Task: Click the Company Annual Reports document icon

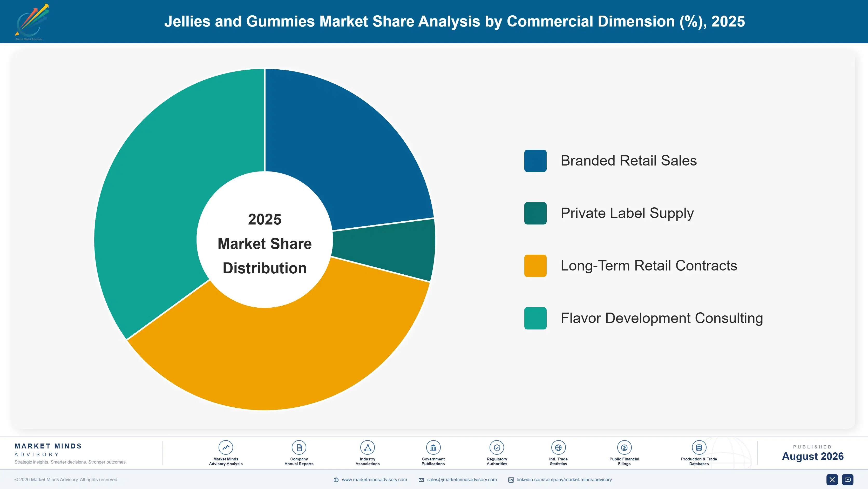Action: (x=299, y=447)
